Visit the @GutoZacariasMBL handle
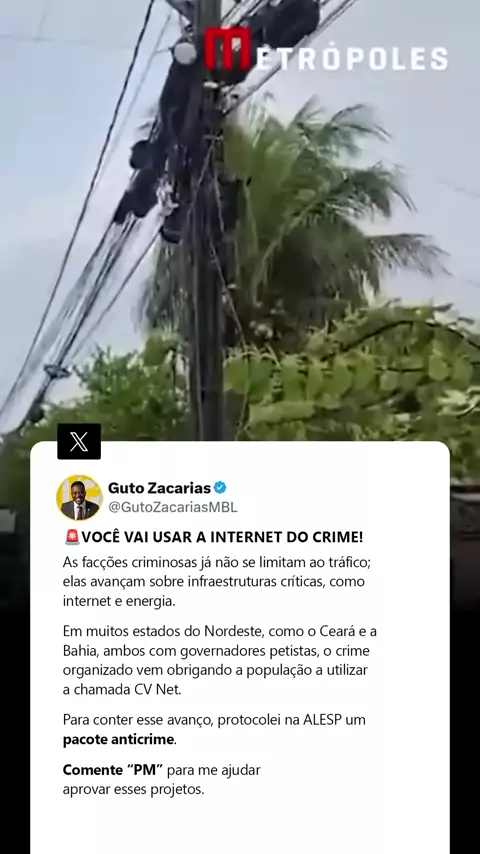Viewport: 480px width, 854px height. tap(173, 507)
